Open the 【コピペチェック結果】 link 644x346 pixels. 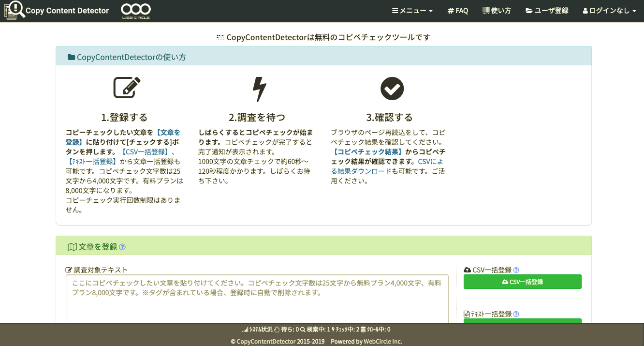point(368,151)
